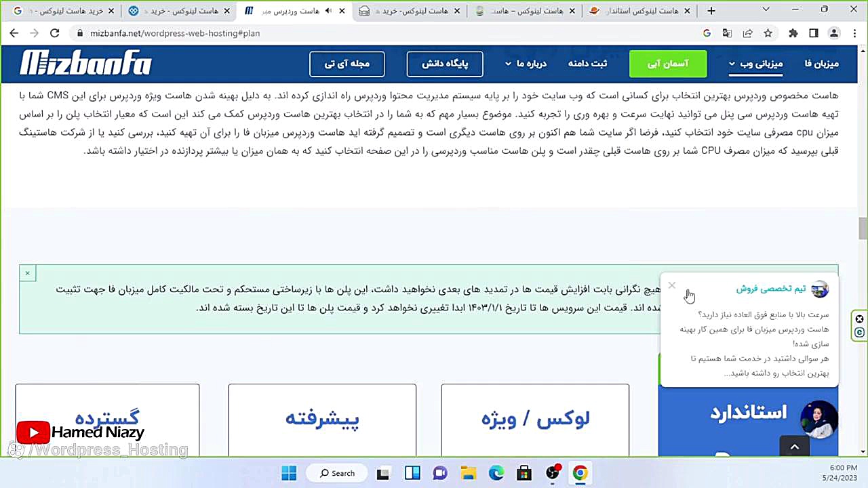Expand the میزبانی وب dropdown menu

pos(755,64)
